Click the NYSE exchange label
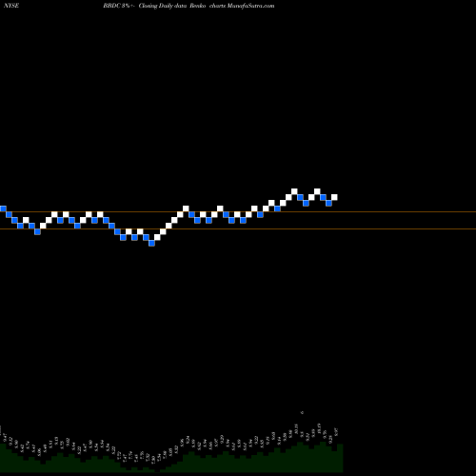The width and height of the screenshot is (476, 476). click(x=10, y=6)
